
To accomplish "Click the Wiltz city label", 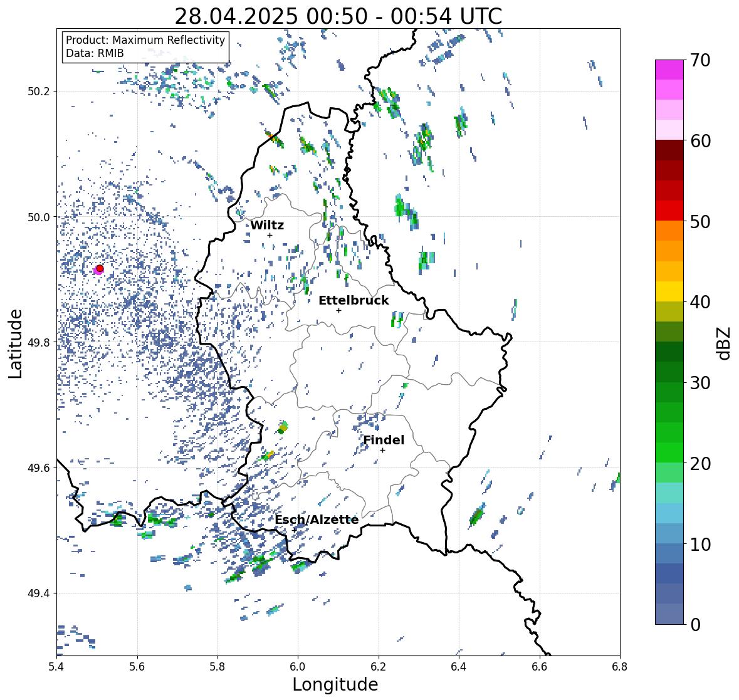I will coord(267,225).
